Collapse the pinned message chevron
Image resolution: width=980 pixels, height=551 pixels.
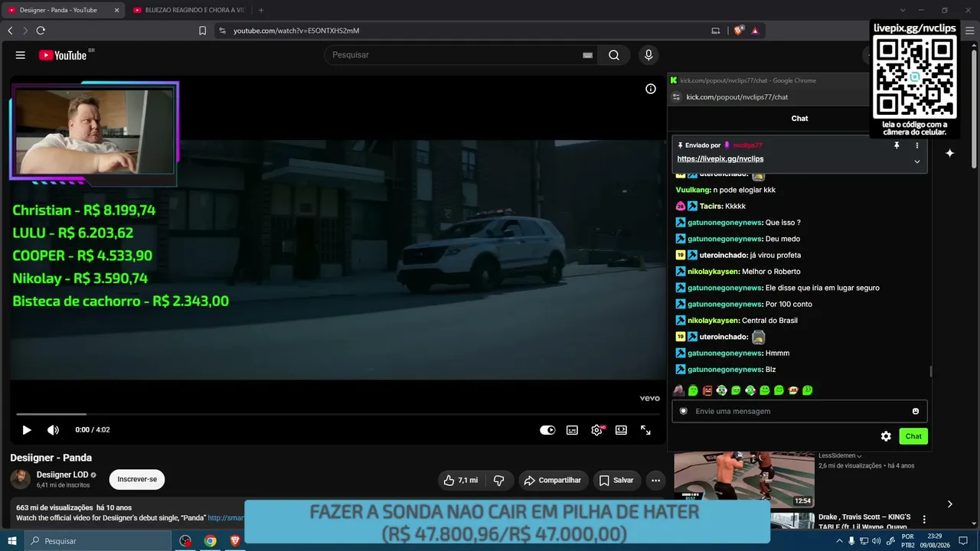[917, 161]
